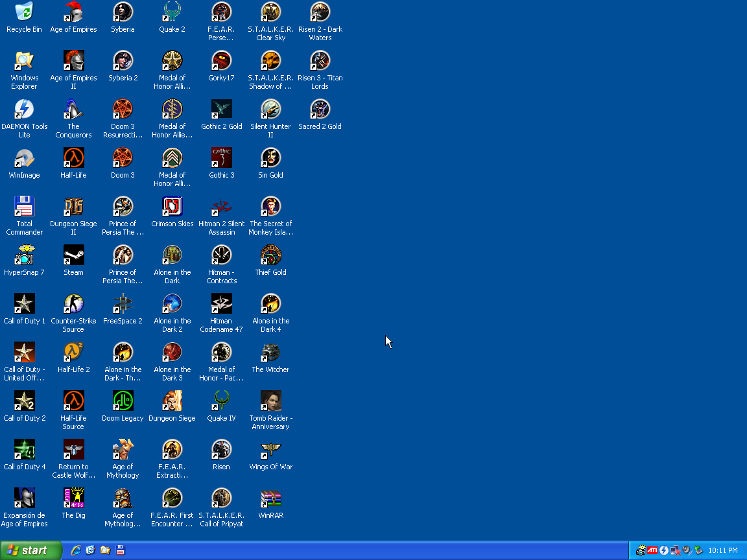Click the Risen 2 - Dark Waters icon
This screenshot has height=560, width=747.
(320, 12)
